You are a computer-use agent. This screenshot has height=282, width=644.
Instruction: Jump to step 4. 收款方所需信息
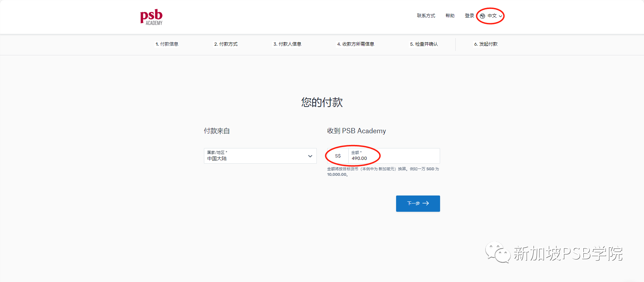tap(356, 44)
